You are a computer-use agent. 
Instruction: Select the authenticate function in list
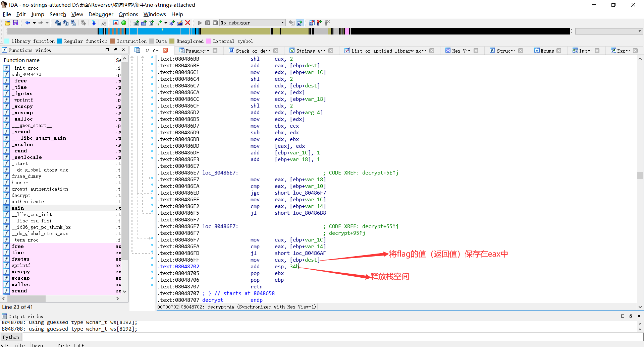(28, 202)
